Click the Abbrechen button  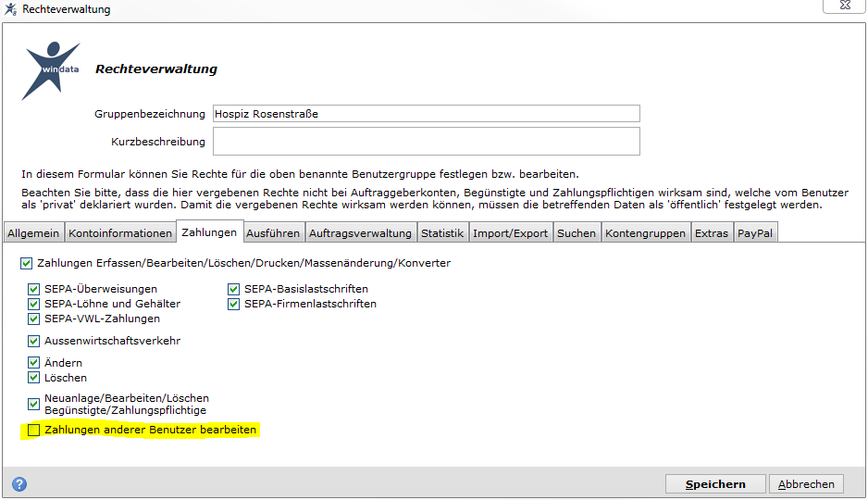point(806,484)
